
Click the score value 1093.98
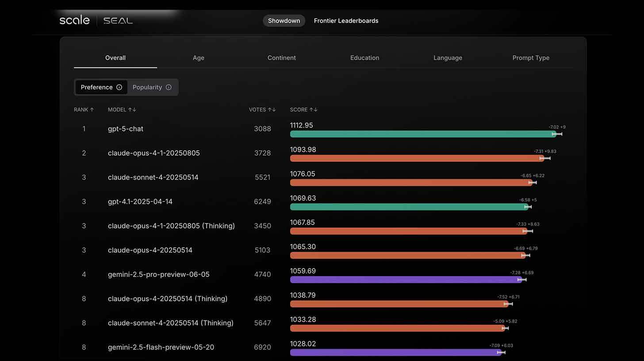[303, 150]
